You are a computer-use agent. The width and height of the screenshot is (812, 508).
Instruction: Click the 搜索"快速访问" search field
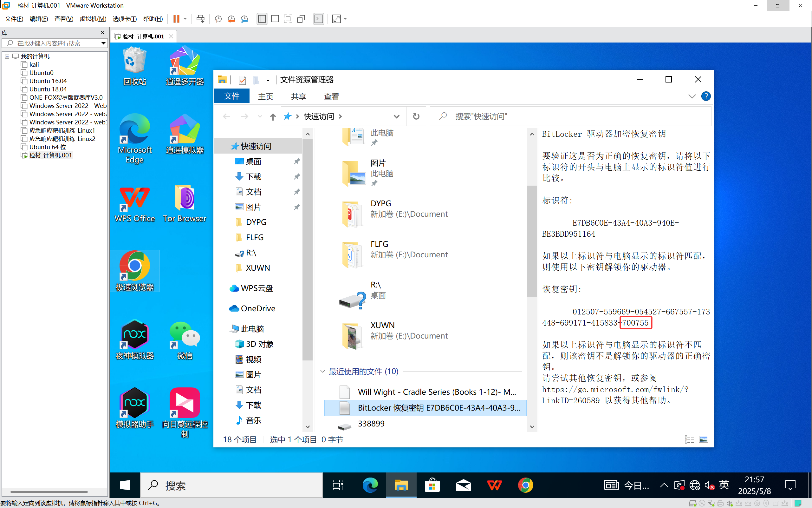pyautogui.click(x=571, y=116)
